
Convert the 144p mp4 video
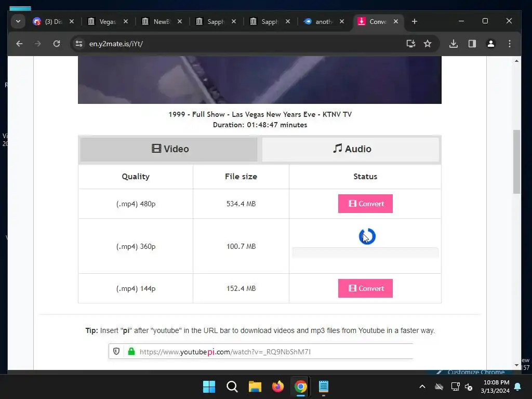[365, 288]
